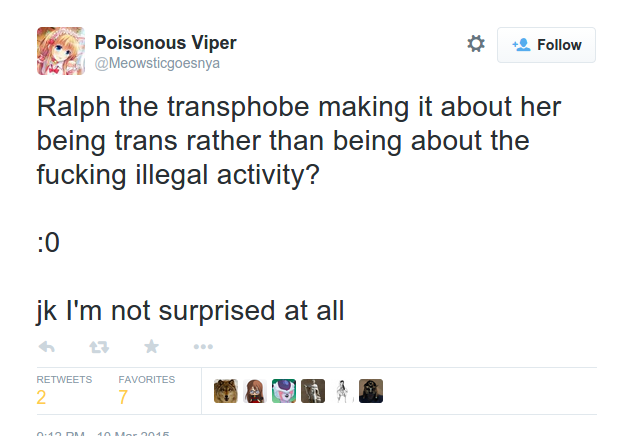Screen dimensions: 635x436
Task: Retweet this tweet using the retweet icon
Action: pos(99,347)
